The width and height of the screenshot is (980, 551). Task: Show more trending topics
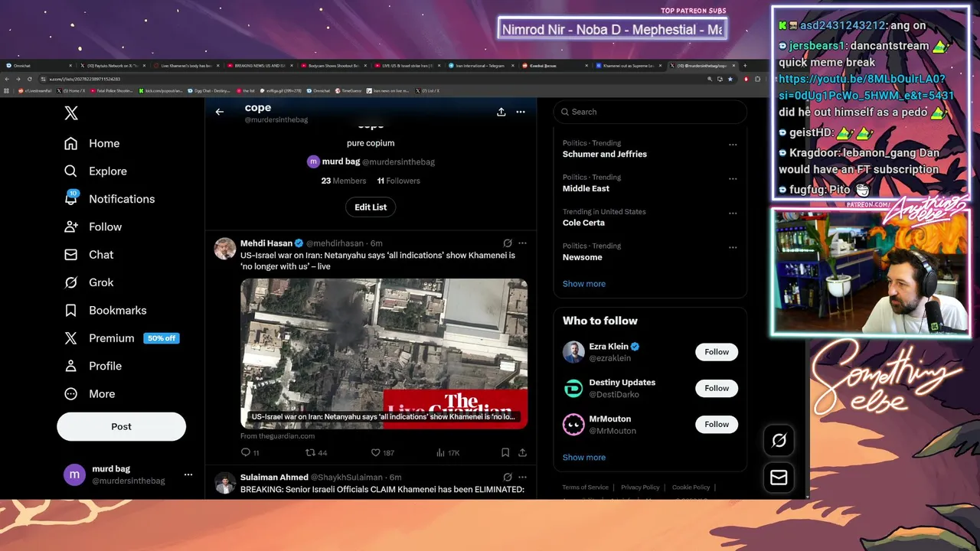point(584,284)
